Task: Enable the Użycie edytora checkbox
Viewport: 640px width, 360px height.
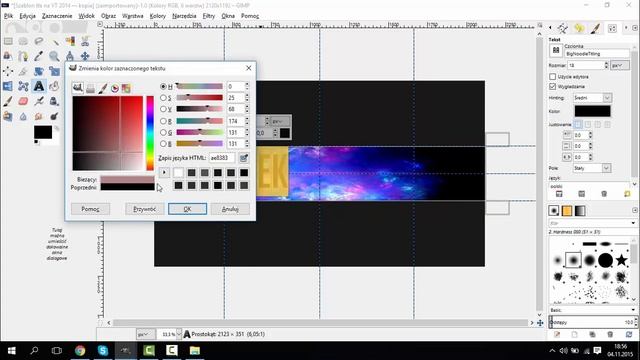Action: 553,76
